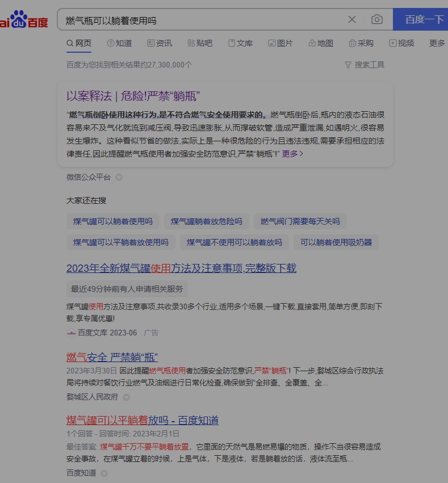Open the 燃气安全 严禁躺"瓶" result
The image size is (448, 483).
click(x=112, y=357)
